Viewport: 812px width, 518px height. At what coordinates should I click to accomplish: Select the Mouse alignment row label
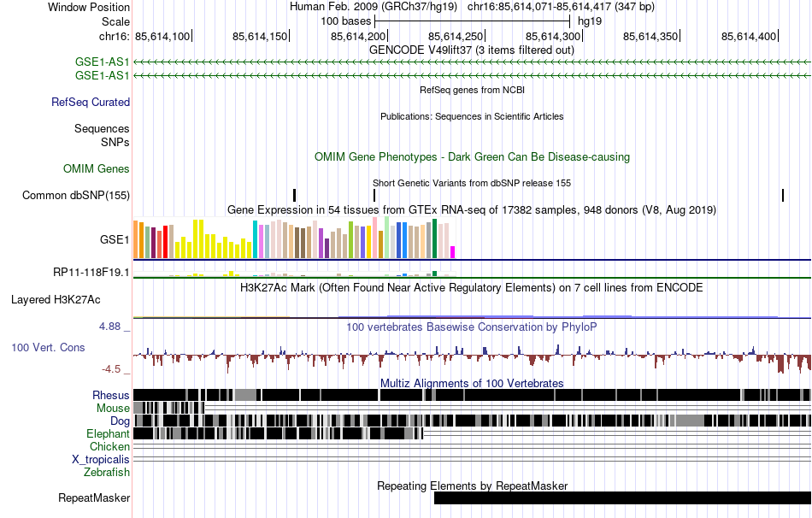pyautogui.click(x=113, y=409)
